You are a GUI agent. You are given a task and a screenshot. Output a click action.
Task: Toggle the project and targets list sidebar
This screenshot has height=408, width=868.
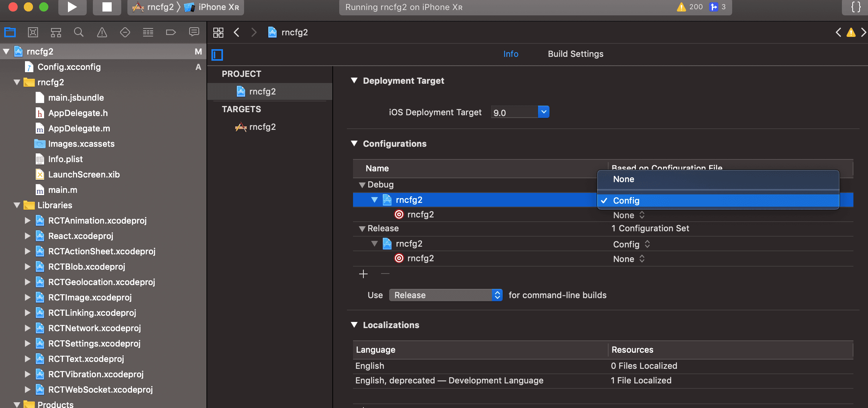(x=217, y=55)
